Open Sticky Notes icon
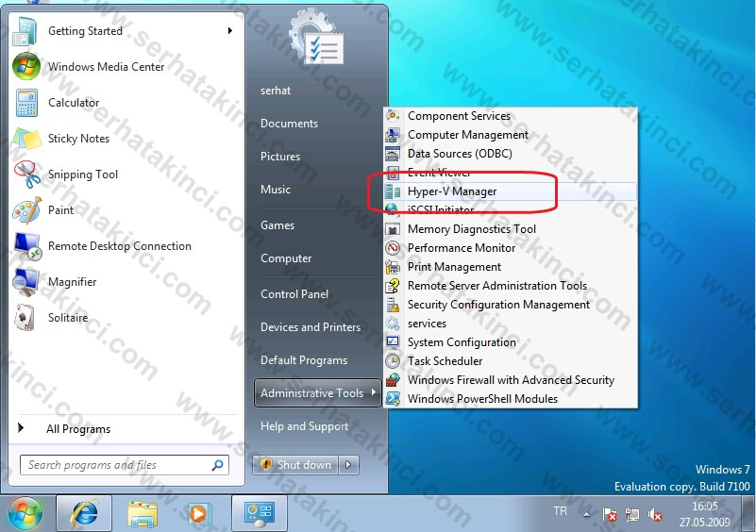This screenshot has width=756, height=532. tap(27, 139)
